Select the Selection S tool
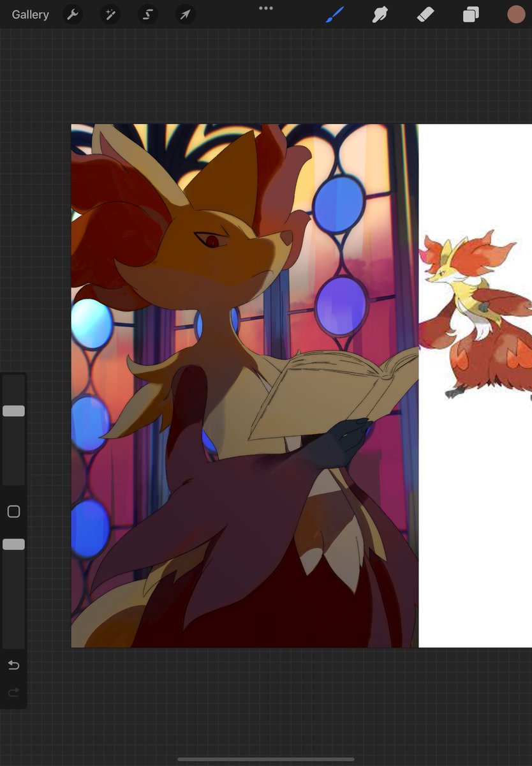Viewport: 532px width, 766px height. (x=148, y=14)
